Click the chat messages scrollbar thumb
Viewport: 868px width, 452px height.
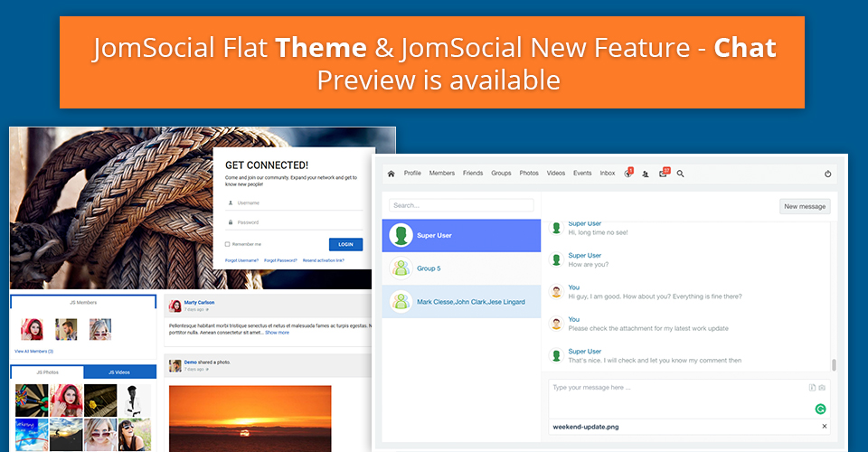pos(834,364)
